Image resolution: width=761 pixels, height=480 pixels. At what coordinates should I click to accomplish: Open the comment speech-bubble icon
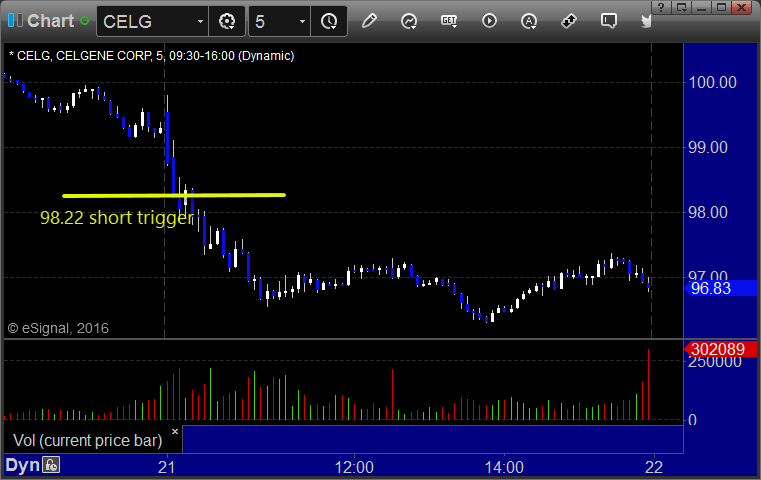609,21
